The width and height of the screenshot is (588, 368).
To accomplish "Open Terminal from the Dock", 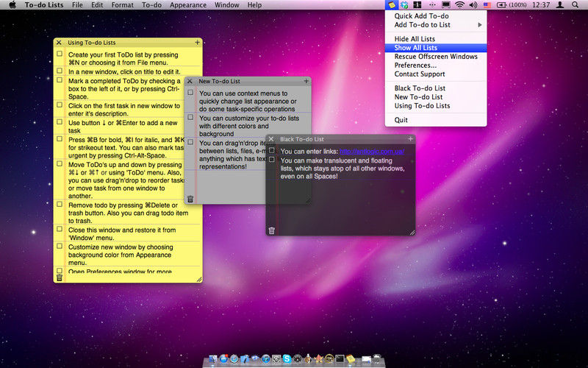I will [340, 358].
